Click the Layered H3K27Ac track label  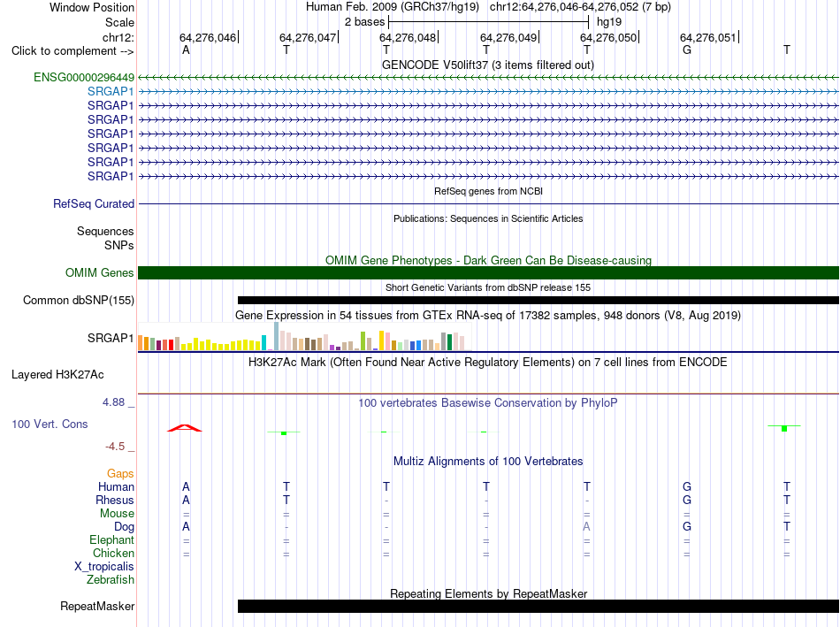tap(57, 375)
